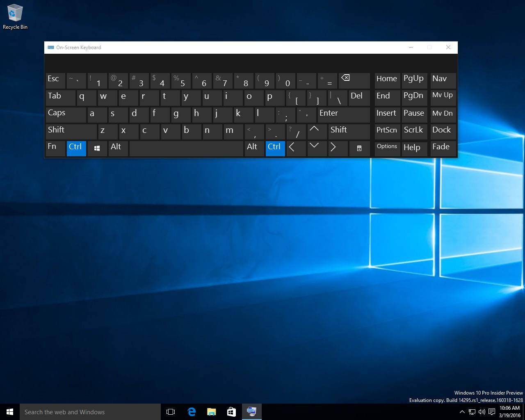Click the Nav key
The height and width of the screenshot is (420, 525).
tap(443, 81)
